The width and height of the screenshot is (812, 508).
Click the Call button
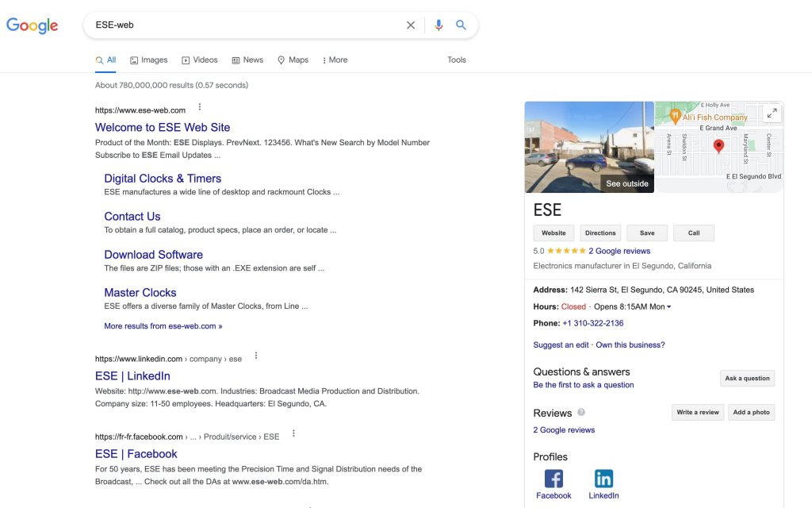point(693,233)
